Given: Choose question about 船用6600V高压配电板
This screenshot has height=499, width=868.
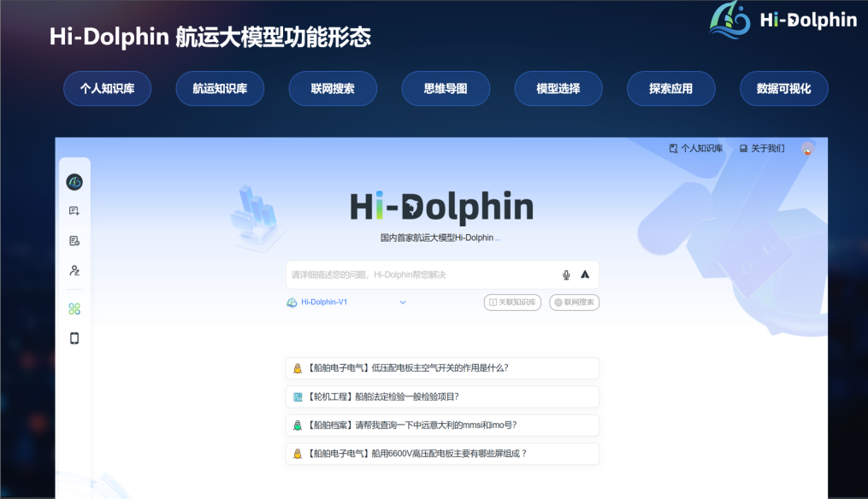Looking at the screenshot, I should click(442, 454).
